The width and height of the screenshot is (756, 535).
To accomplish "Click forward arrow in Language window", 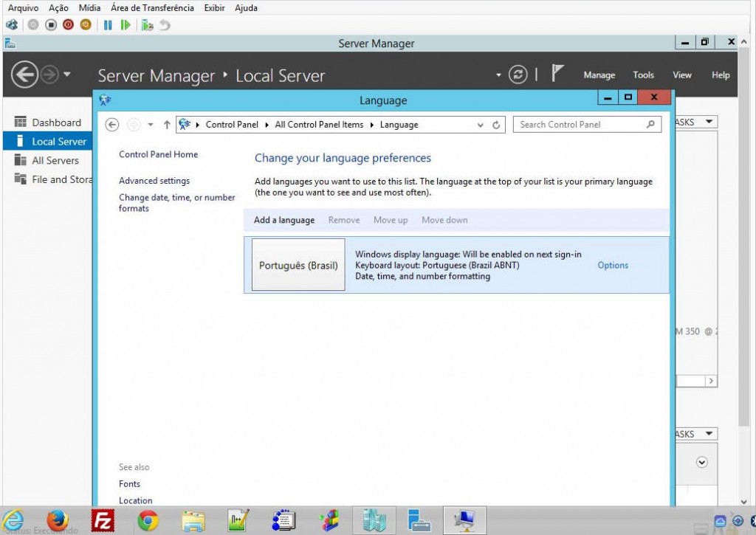I will pyautogui.click(x=134, y=125).
